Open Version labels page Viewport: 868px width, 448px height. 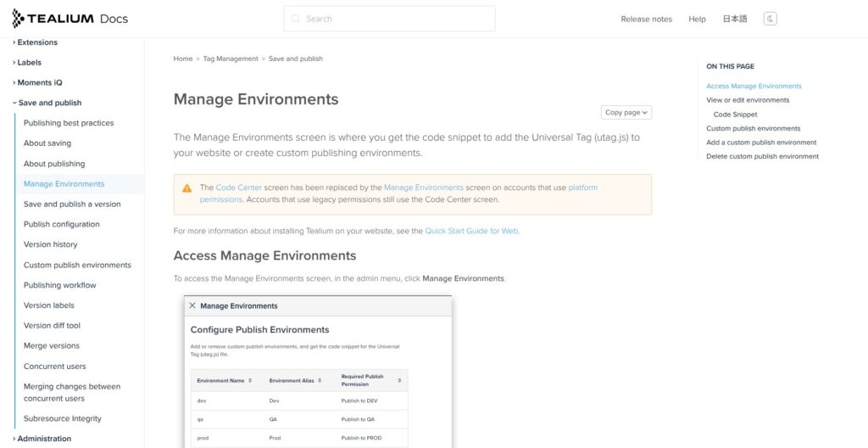[48, 305]
